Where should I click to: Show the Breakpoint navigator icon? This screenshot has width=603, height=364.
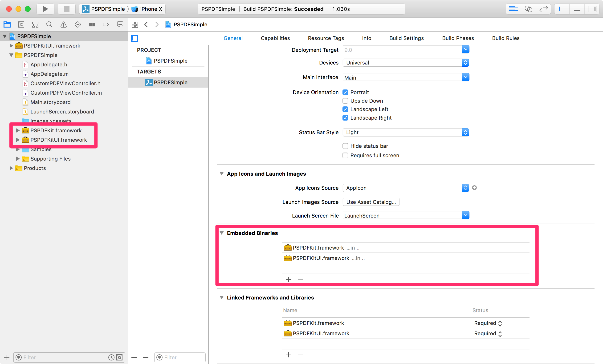point(106,24)
